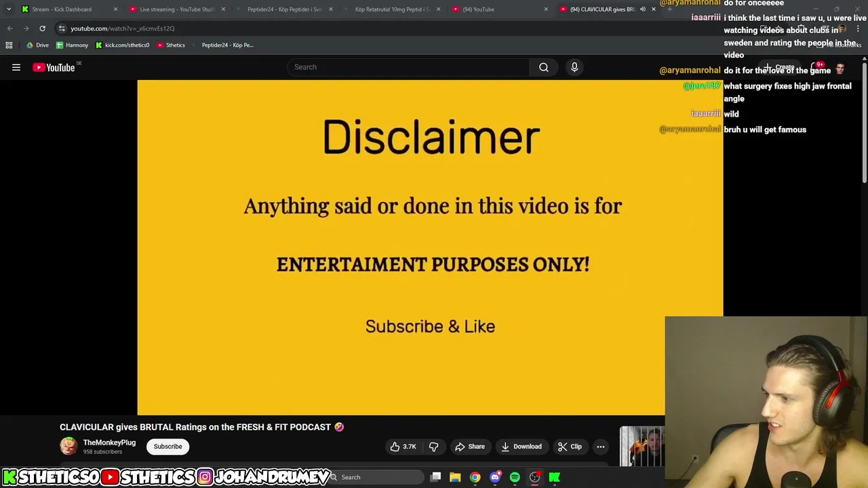Open File Explorer from taskbar
Image resolution: width=868 pixels, height=488 pixels.
click(455, 477)
